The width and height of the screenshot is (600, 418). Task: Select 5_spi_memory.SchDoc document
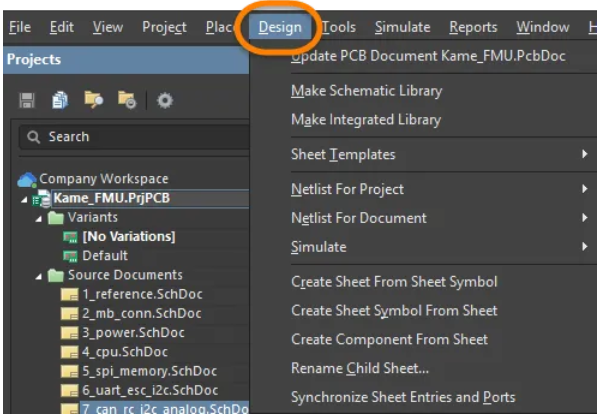click(x=149, y=371)
